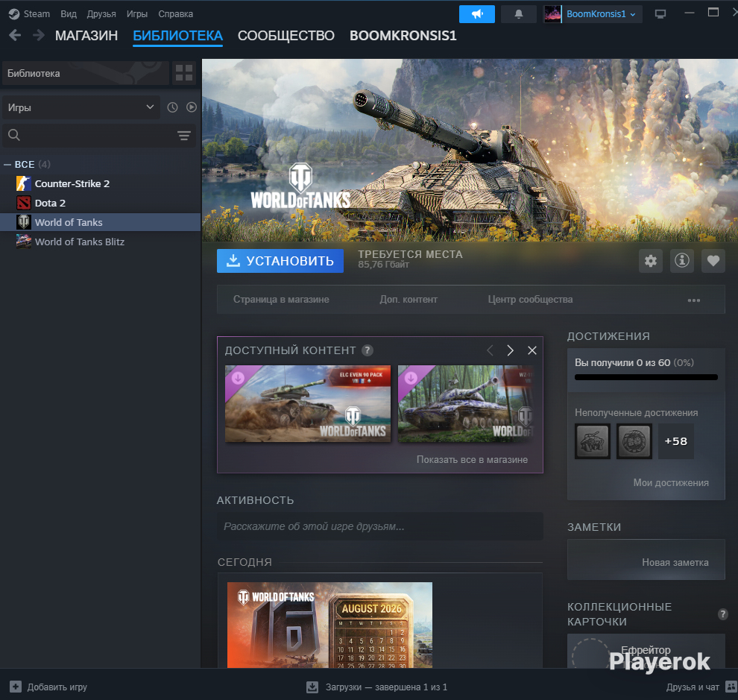The image size is (738, 700).
Task: Click the Dota 2 game icon
Action: tap(24, 203)
